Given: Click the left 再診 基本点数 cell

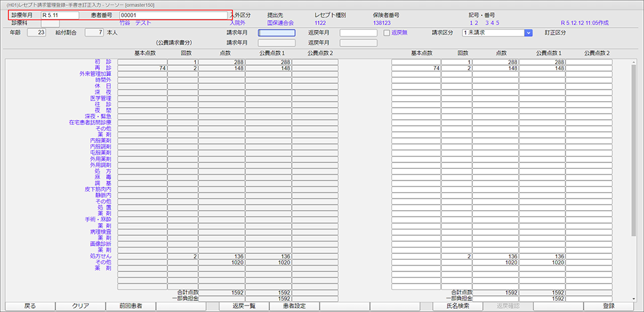Looking at the screenshot, I should (x=142, y=68).
